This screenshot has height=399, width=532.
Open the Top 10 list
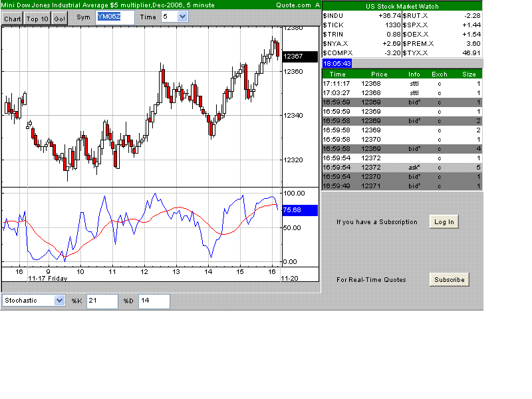[37, 19]
